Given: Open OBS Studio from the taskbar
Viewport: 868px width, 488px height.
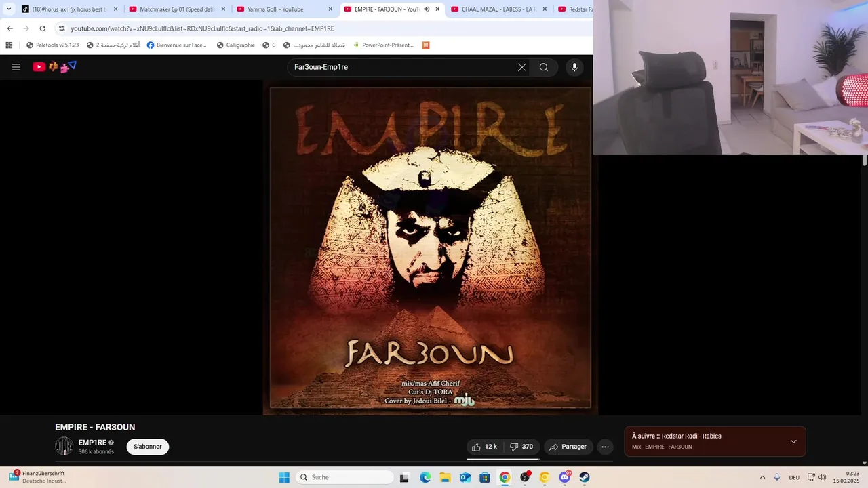Looking at the screenshot, I should pos(525,477).
